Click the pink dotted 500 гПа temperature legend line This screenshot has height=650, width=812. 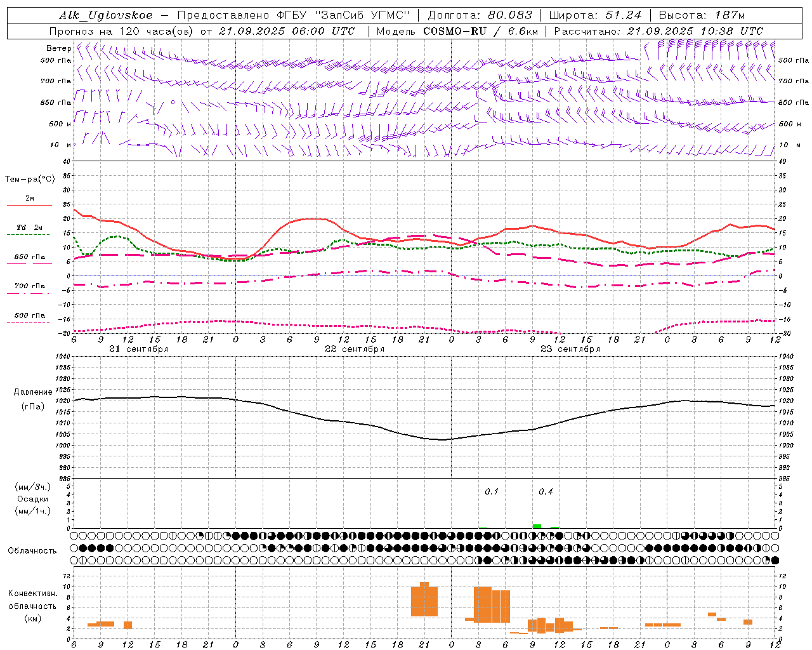[x=28, y=323]
